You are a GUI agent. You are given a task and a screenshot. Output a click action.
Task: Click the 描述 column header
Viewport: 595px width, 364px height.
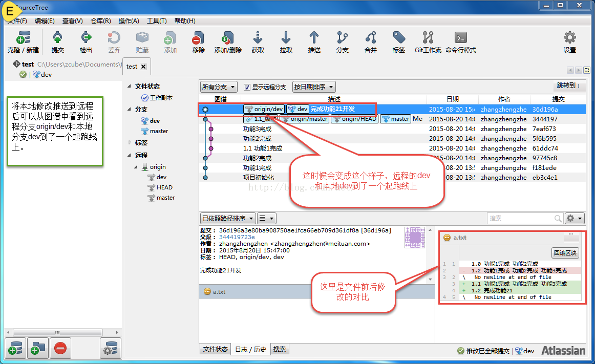(x=334, y=99)
